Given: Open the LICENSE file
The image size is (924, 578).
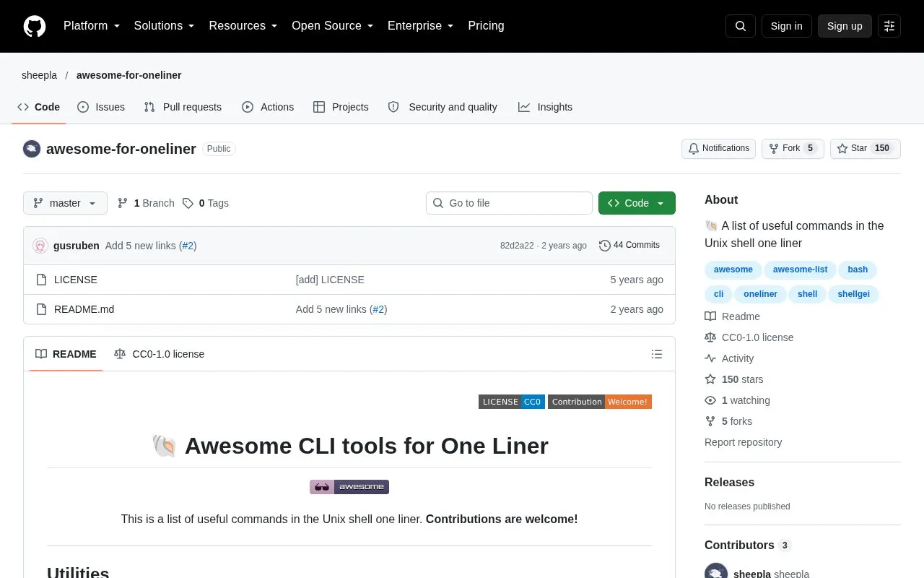Looking at the screenshot, I should pos(76,280).
